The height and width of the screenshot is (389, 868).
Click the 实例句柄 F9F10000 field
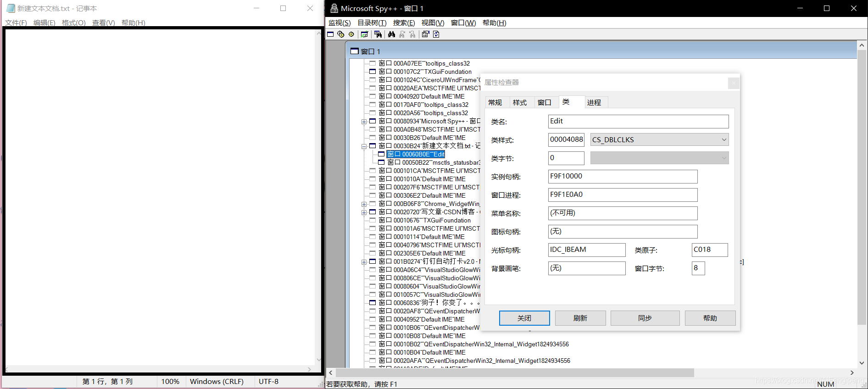623,176
